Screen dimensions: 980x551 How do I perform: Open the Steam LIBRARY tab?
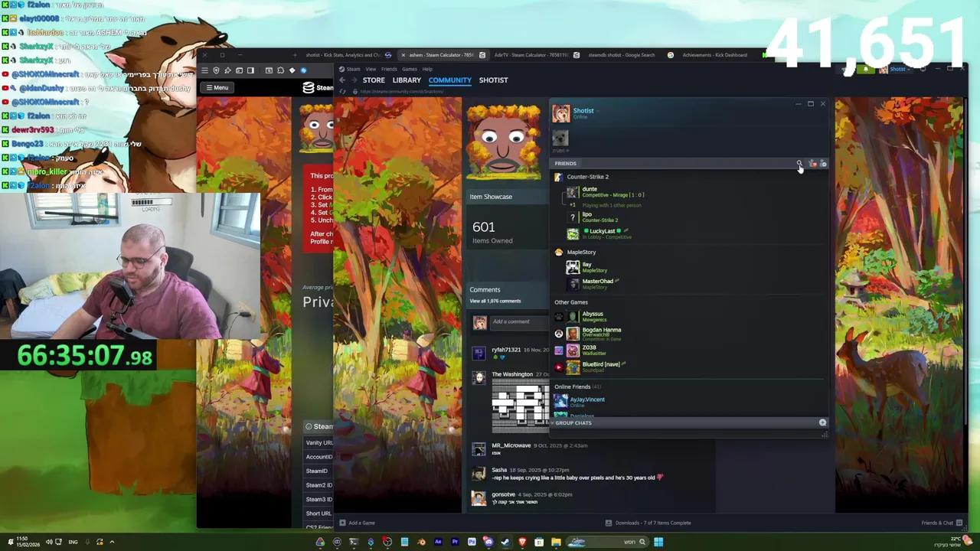[407, 80]
